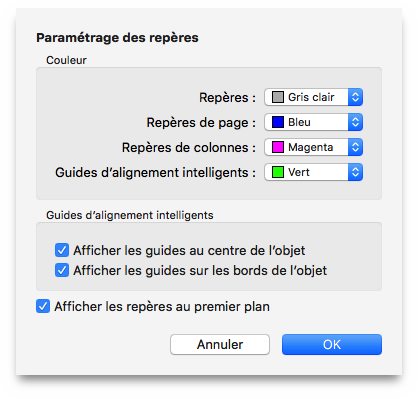Viewport: 418px width, 399px height.
Task: Open the Repères color dropdown arrows
Action: point(355,97)
